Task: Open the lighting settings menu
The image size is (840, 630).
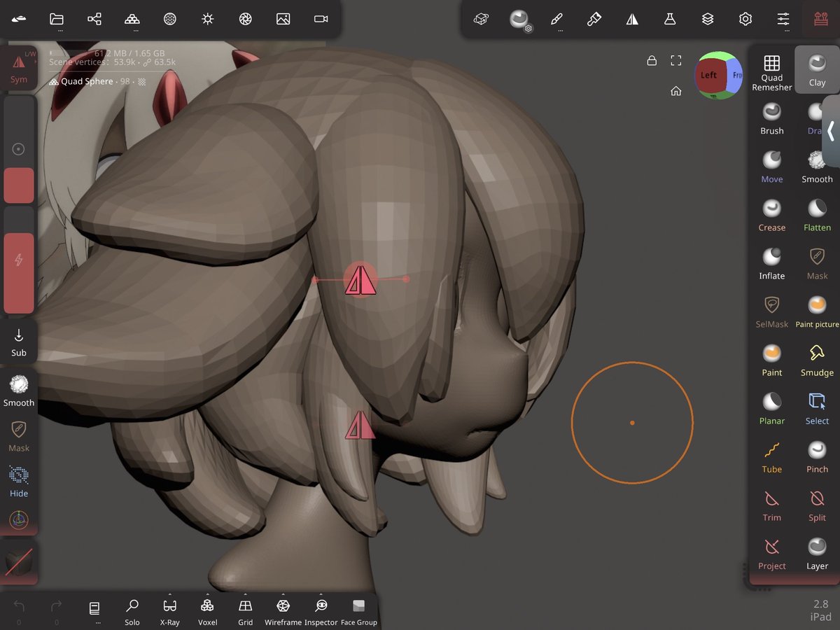Action: 207,20
